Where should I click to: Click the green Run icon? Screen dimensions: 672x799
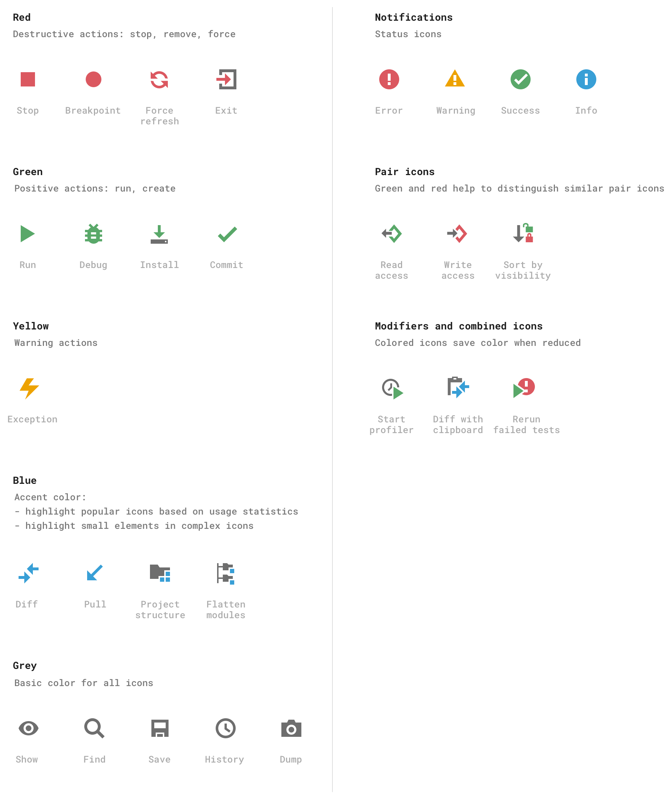point(27,234)
